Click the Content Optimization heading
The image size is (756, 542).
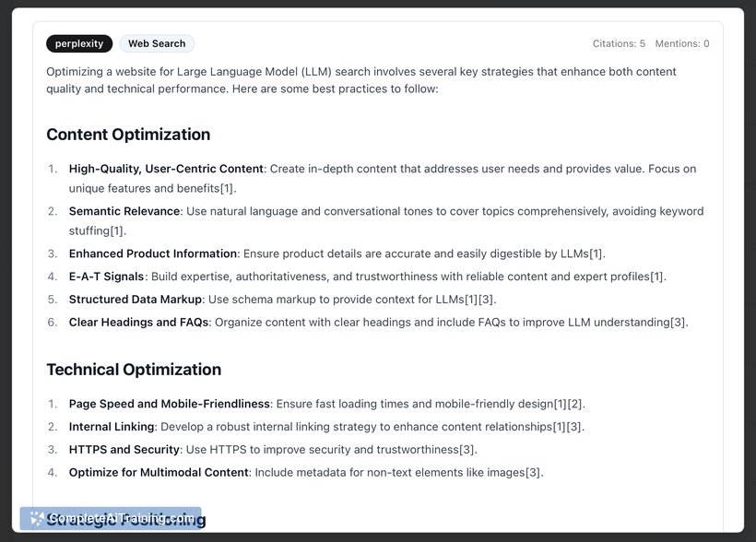[128, 135]
